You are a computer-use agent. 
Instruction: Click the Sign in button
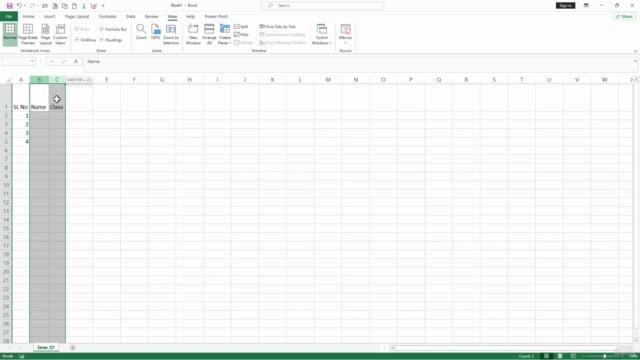click(x=565, y=5)
